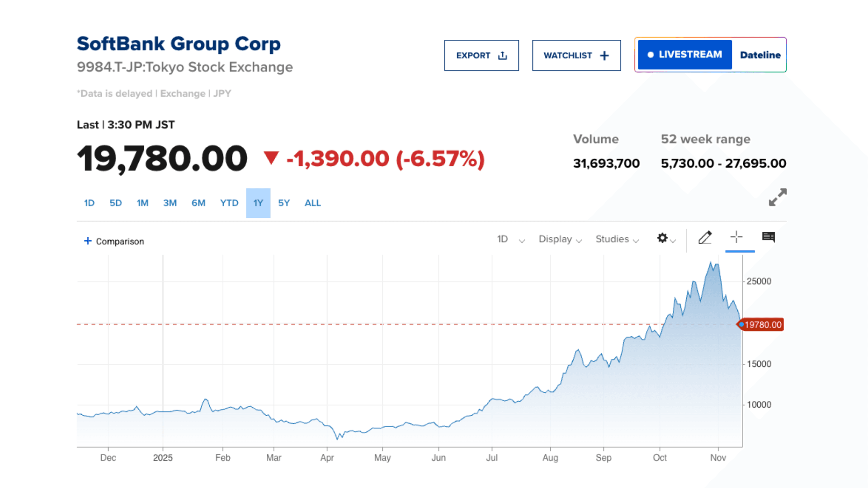Click the blue price marker dot on chart
Viewport: 868px width, 488px height.
[742, 324]
